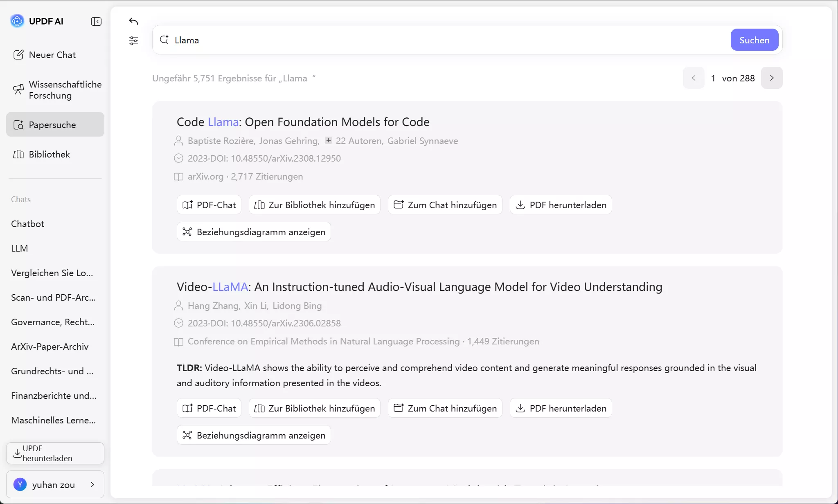Open the ArXiv-Paper-Archiv chat

coord(50,346)
